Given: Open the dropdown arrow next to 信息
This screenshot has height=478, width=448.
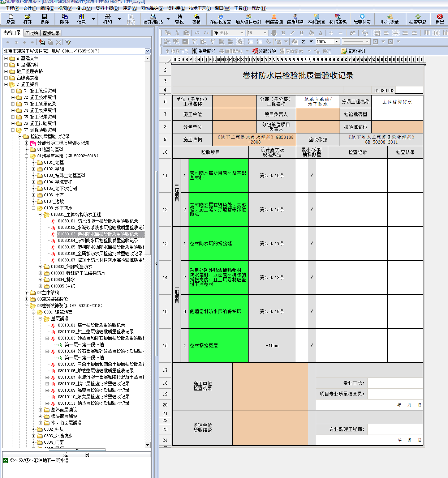Looking at the screenshot, I should [94, 19].
